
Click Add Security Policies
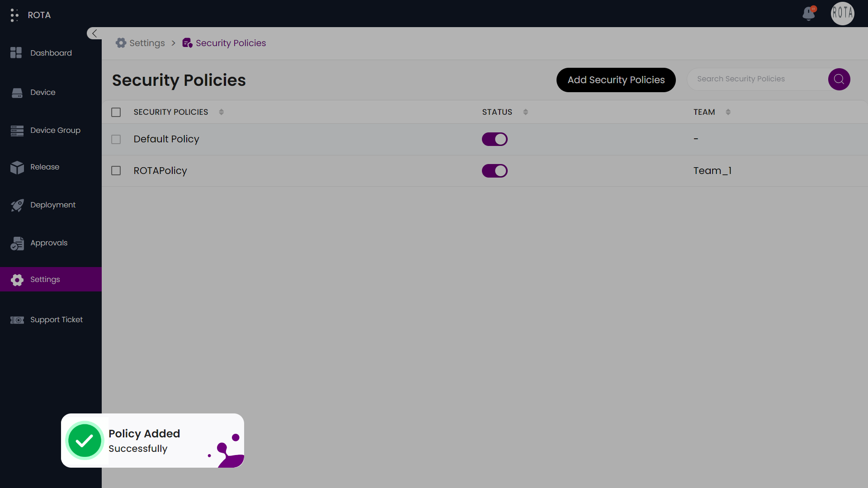pos(616,80)
